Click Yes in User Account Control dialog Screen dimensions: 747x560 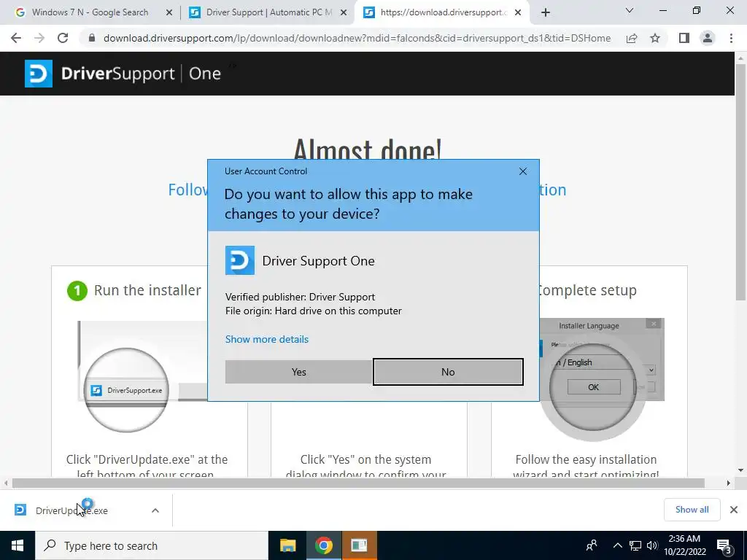298,372
